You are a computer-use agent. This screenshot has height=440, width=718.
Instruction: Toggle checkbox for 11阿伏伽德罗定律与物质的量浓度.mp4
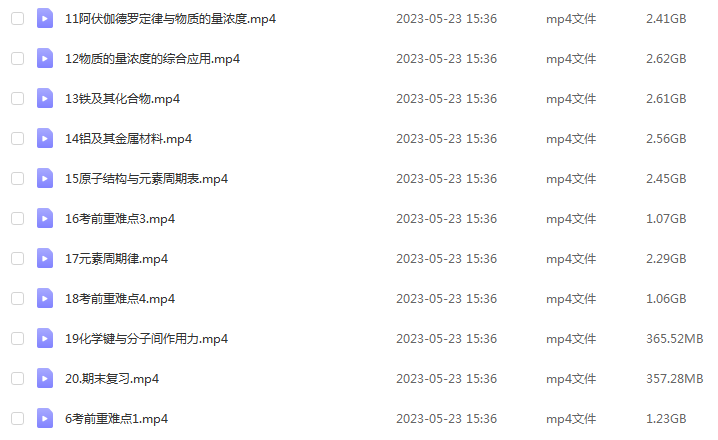click(x=17, y=19)
